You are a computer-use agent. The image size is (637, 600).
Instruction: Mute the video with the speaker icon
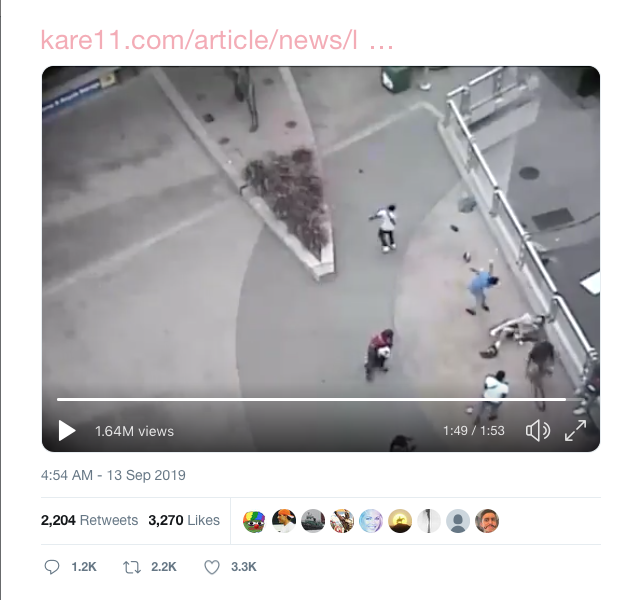pyautogui.click(x=538, y=430)
